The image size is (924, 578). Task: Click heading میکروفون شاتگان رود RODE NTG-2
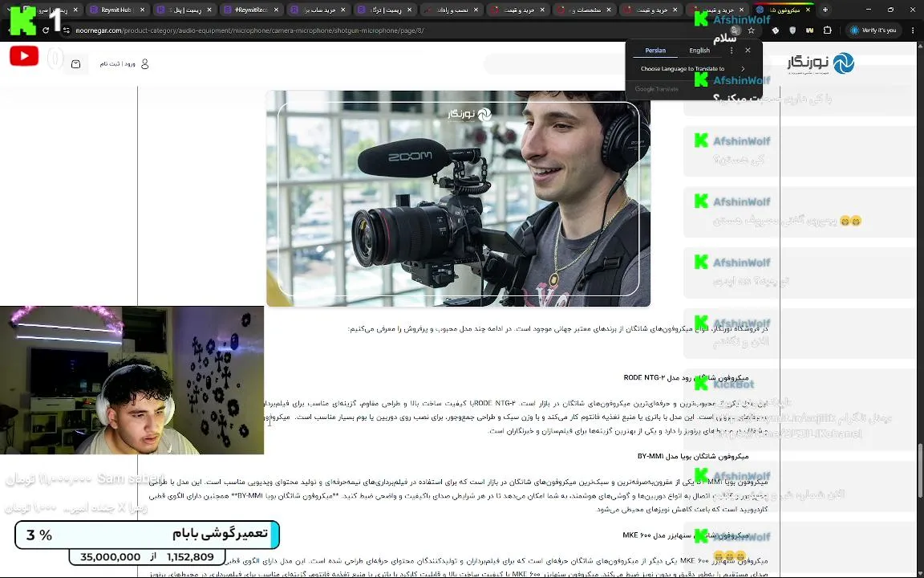coord(686,377)
